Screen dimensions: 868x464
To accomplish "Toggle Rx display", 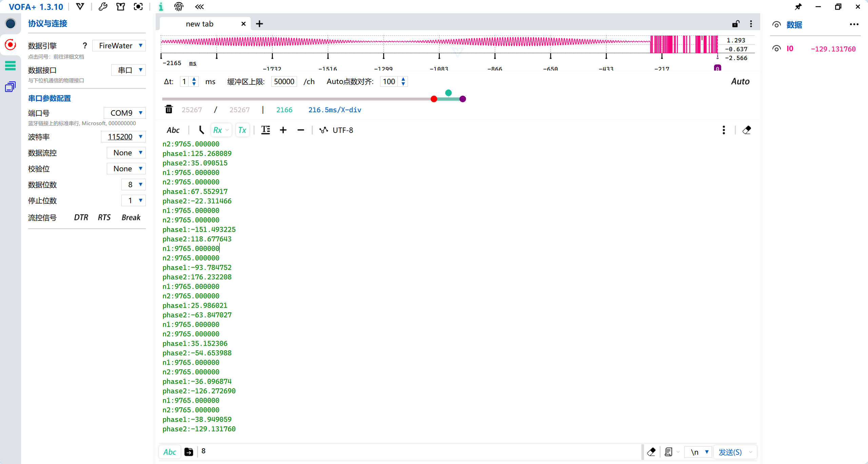I will tap(218, 130).
